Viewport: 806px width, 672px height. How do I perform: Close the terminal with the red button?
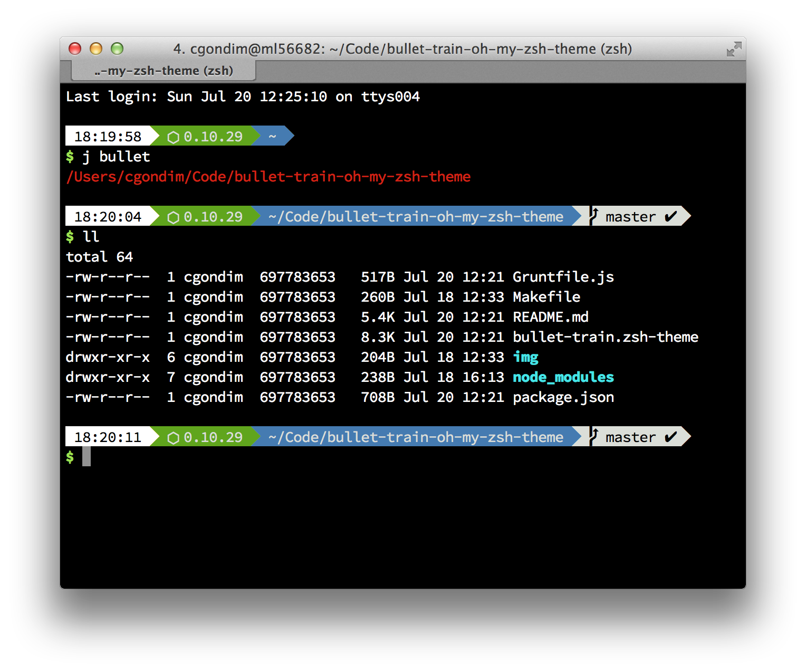click(x=75, y=49)
